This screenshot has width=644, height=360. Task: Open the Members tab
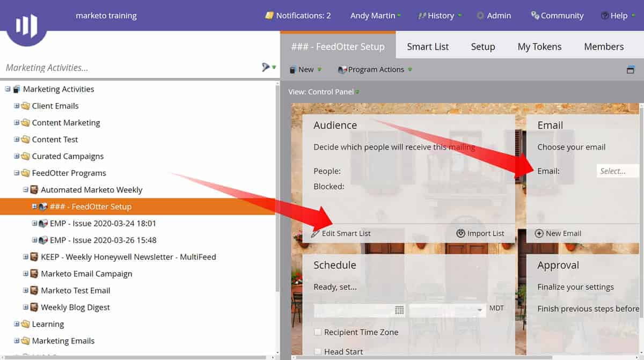pyautogui.click(x=604, y=47)
